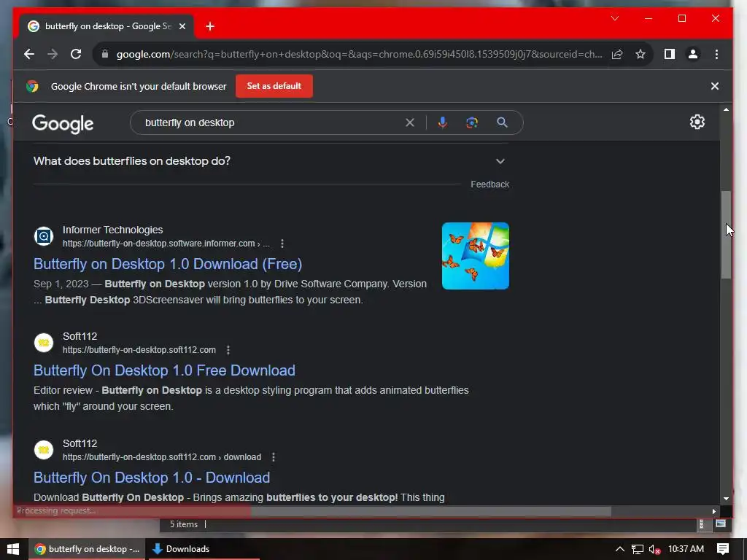Bookmark this page with the star icon
747x560 pixels.
[640, 54]
